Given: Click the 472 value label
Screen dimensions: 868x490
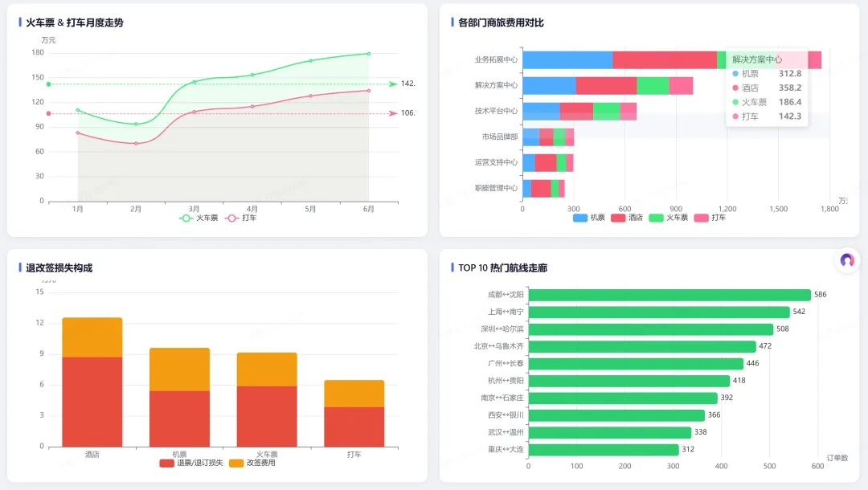Looking at the screenshot, I should point(765,346).
